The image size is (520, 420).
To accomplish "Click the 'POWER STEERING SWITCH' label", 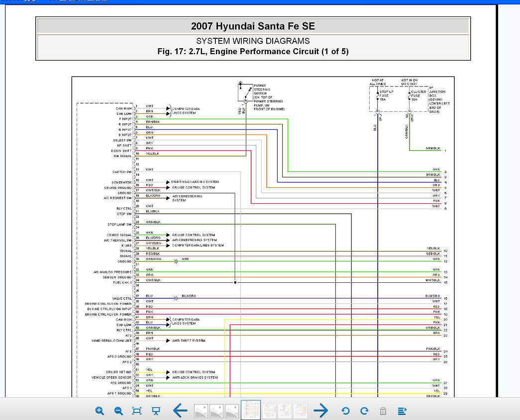I will (262, 89).
